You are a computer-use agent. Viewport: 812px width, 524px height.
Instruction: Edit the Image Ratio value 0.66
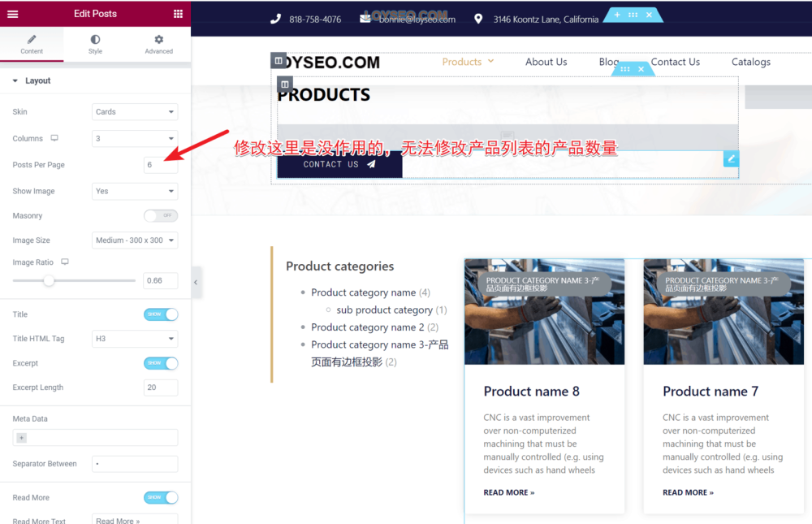point(161,280)
